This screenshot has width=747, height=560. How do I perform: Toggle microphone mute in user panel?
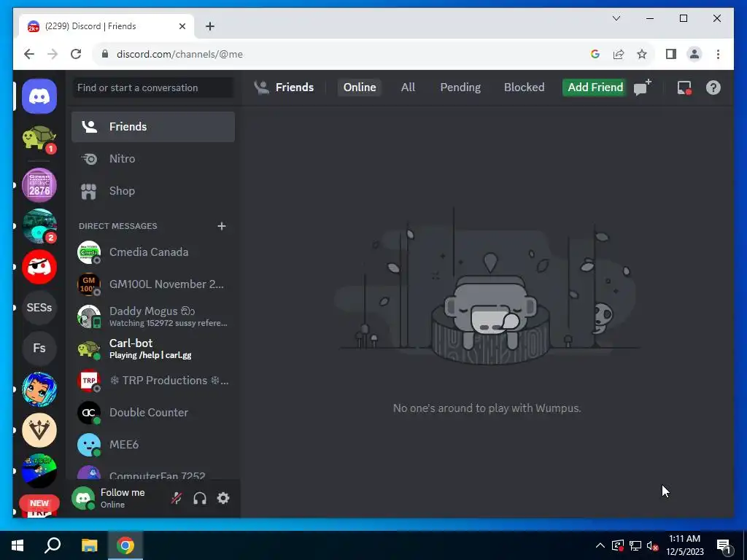(177, 498)
